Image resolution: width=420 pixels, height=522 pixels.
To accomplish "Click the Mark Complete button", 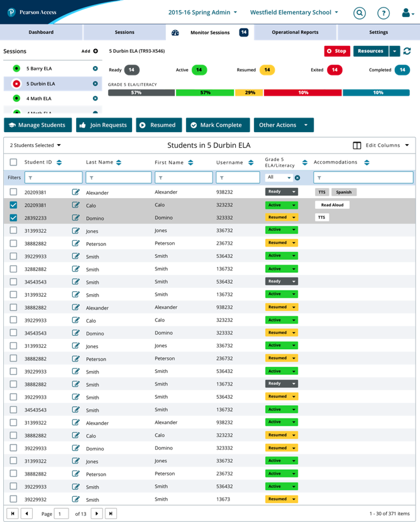I will click(218, 125).
